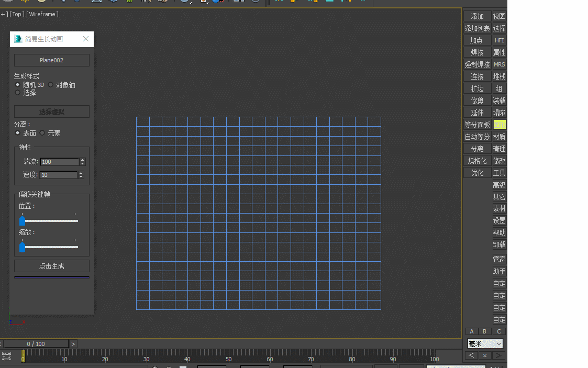
Task: Click the B preset button
Action: tap(484, 331)
